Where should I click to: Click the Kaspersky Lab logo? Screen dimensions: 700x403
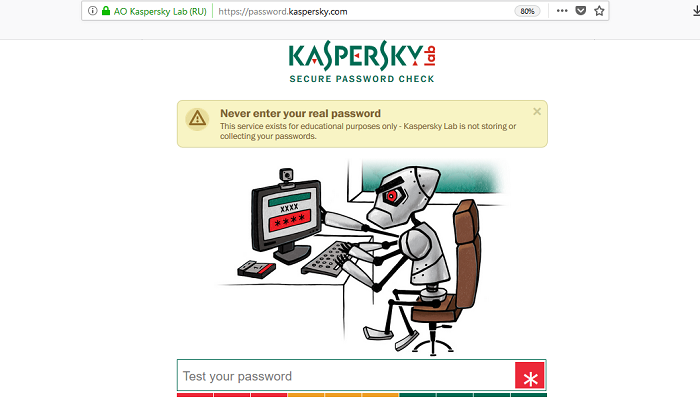click(362, 55)
